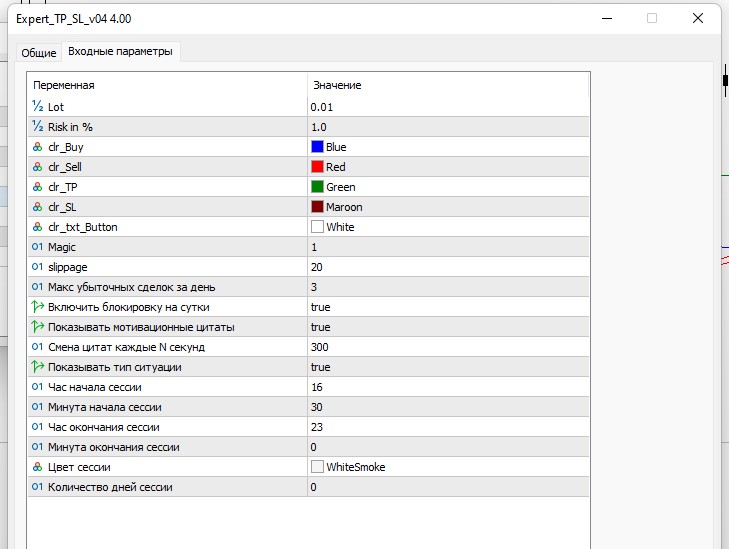Click the blue swatch for clr_Buy
The image size is (729, 549).
pyautogui.click(x=317, y=147)
